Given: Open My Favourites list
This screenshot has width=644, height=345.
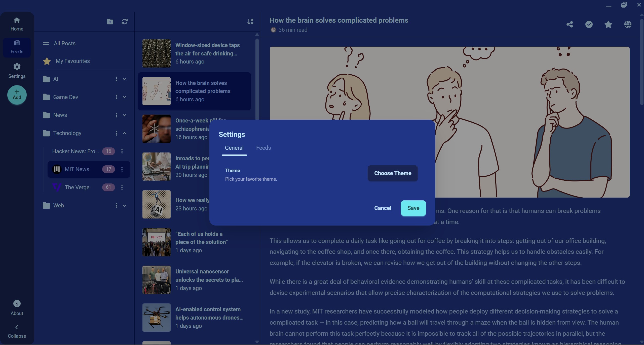Looking at the screenshot, I should [84, 61].
